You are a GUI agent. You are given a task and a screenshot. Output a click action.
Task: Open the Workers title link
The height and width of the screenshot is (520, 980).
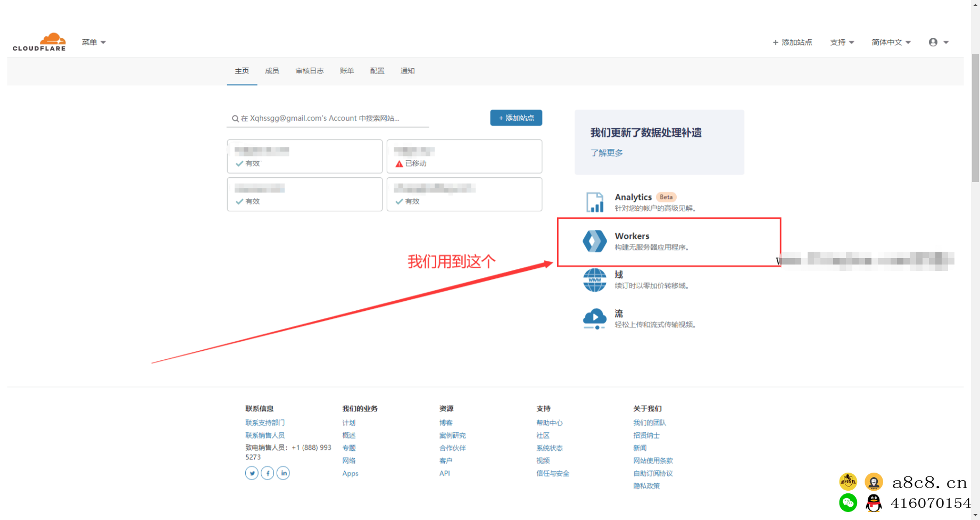click(x=632, y=236)
